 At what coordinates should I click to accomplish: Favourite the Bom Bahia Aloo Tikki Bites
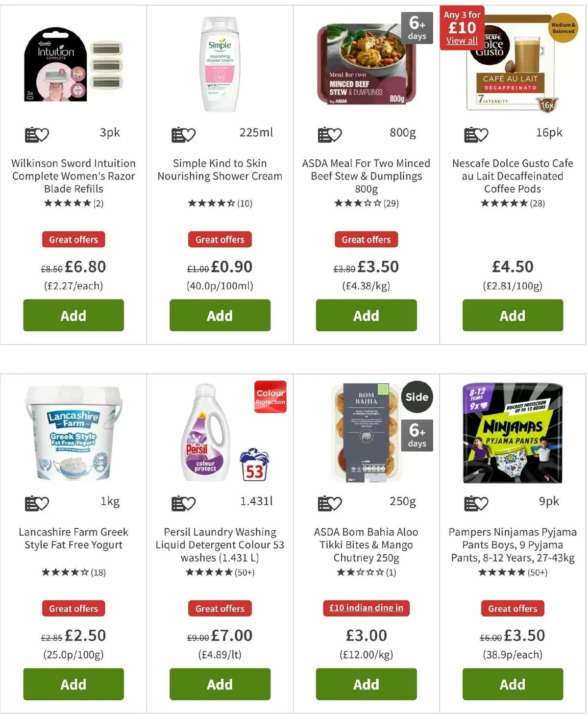point(330,503)
